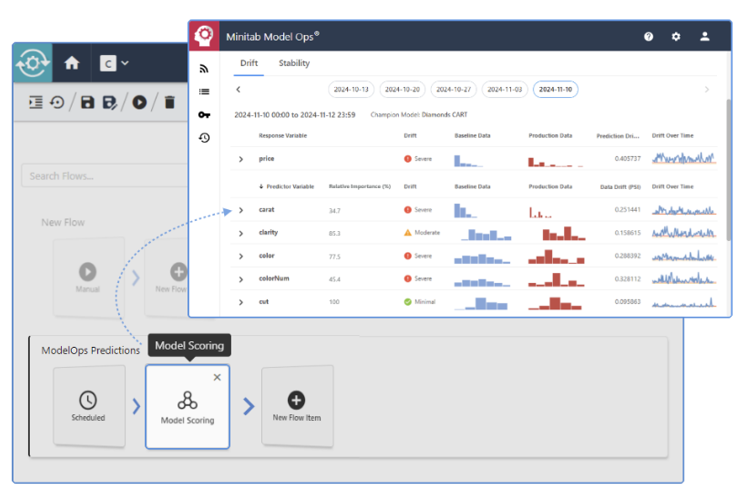The image size is (747, 500).
Task: Select the 2024-11-03 date chip
Action: pyautogui.click(x=505, y=90)
